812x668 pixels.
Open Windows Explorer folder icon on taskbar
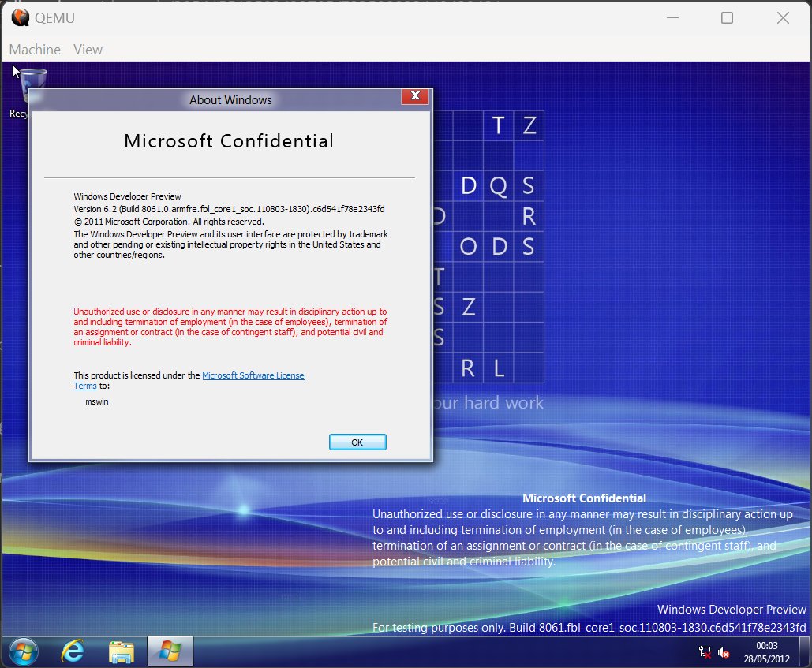click(122, 651)
